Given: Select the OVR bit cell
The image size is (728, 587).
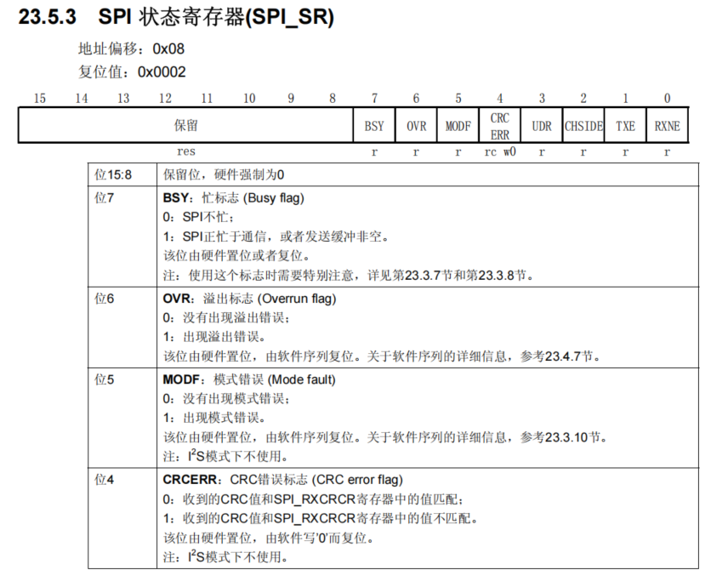Looking at the screenshot, I should coord(416,125).
